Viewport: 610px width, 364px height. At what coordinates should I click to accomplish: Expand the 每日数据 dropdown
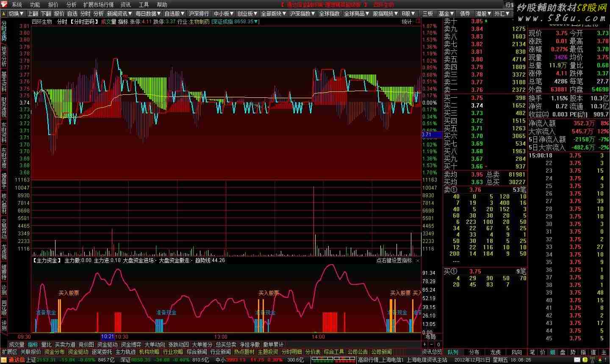pos(148,14)
